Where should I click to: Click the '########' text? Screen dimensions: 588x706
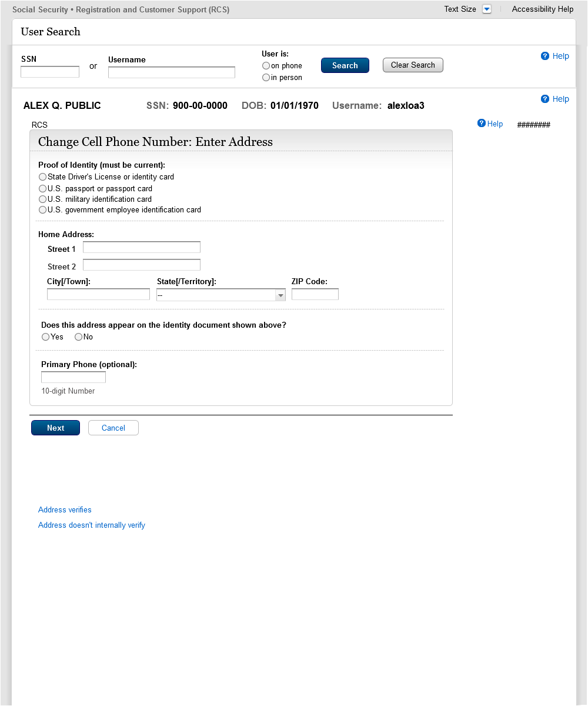(534, 125)
